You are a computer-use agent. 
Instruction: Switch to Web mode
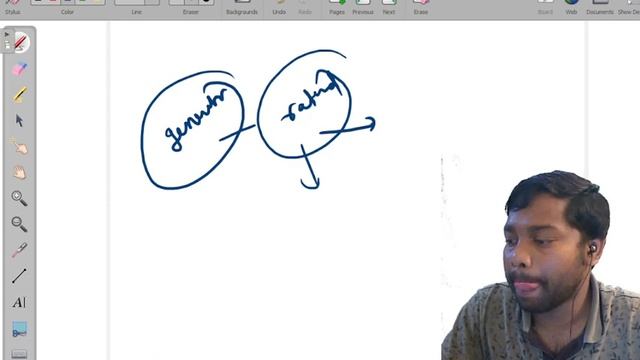(571, 7)
